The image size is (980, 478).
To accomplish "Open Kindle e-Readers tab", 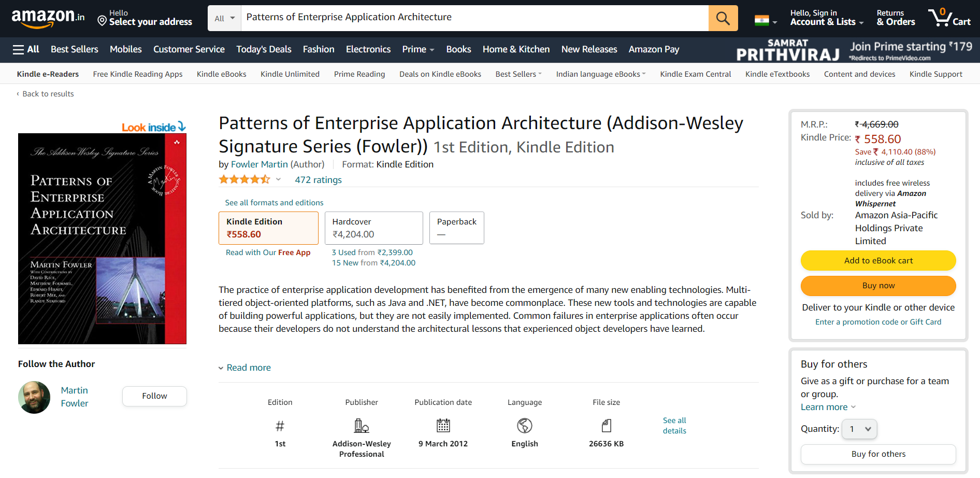I will point(48,74).
